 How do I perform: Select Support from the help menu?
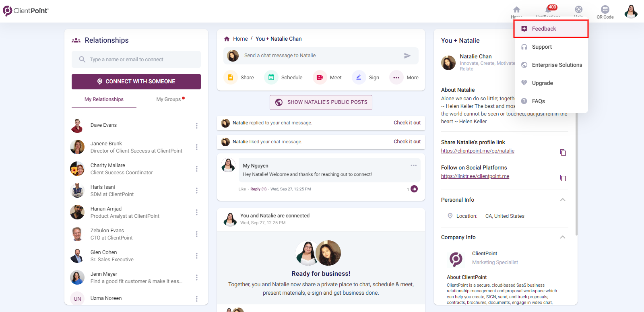pyautogui.click(x=551, y=47)
